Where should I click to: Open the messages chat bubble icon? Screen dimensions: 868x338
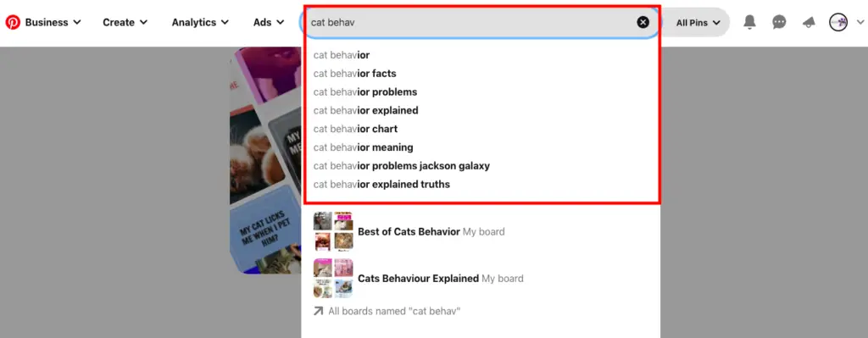(780, 22)
